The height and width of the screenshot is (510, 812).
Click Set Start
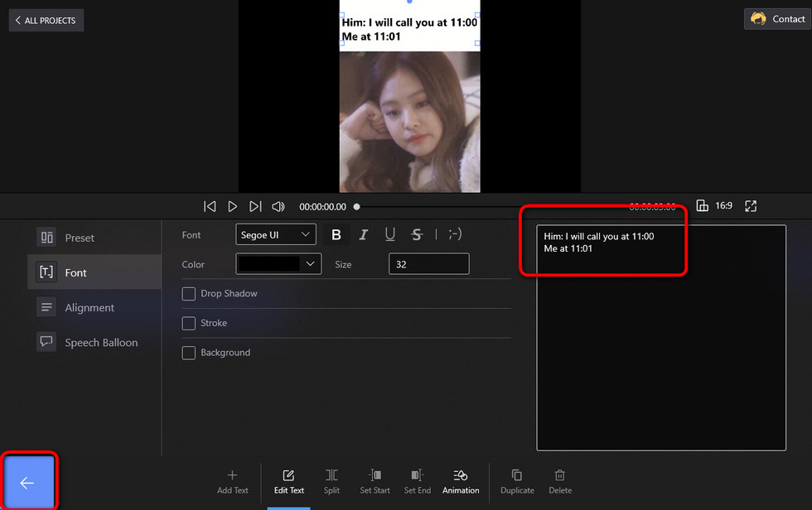[x=375, y=482]
